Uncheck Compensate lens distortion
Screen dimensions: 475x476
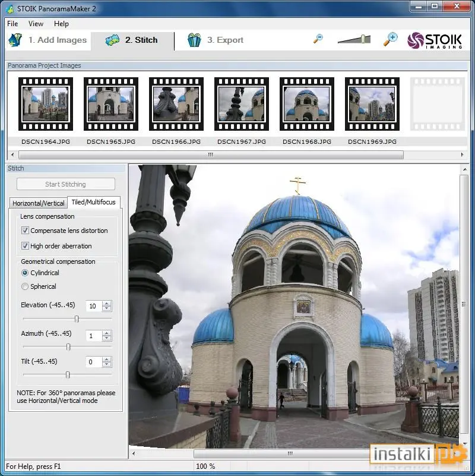[25, 231]
